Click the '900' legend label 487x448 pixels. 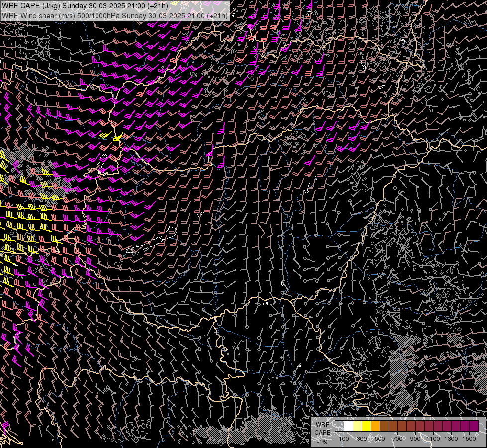click(415, 439)
